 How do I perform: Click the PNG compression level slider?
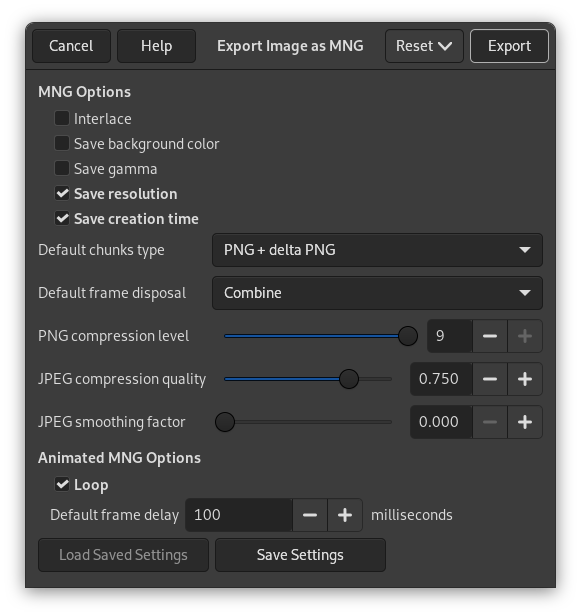(x=321, y=336)
